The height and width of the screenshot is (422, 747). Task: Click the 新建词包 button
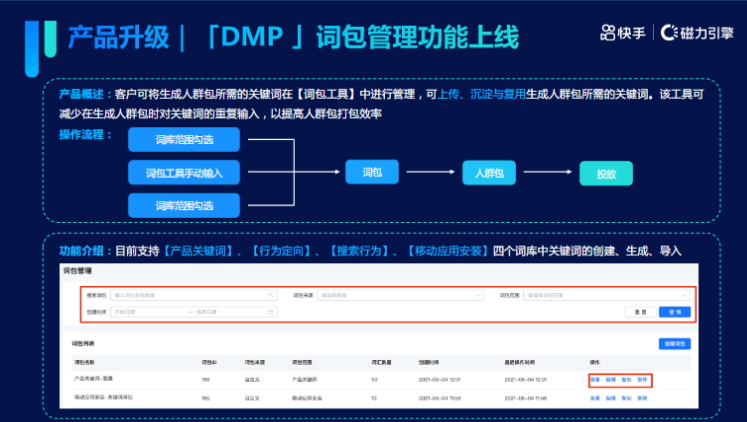[x=675, y=344]
